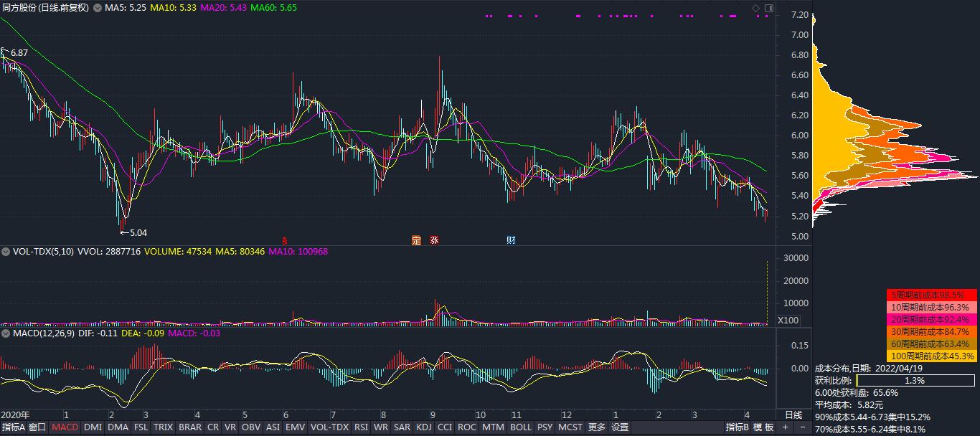This screenshot has height=436, width=980.
Task: Click the X100 volume scale label
Action: (x=788, y=321)
